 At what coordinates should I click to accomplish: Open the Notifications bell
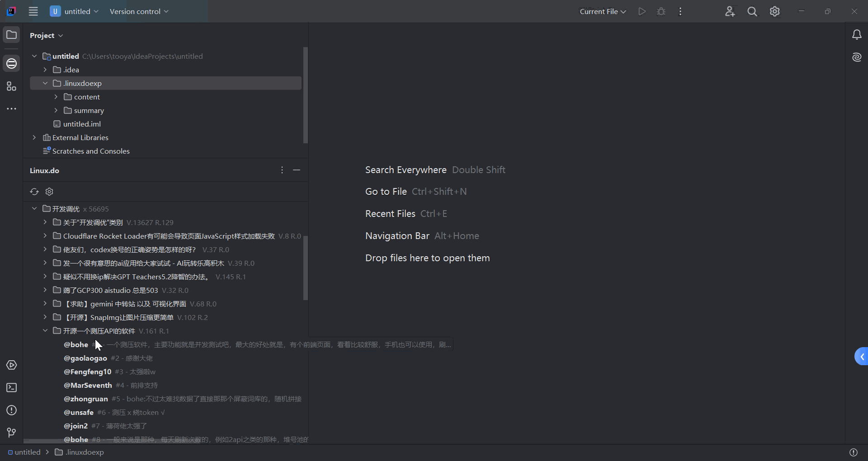pyautogui.click(x=856, y=35)
